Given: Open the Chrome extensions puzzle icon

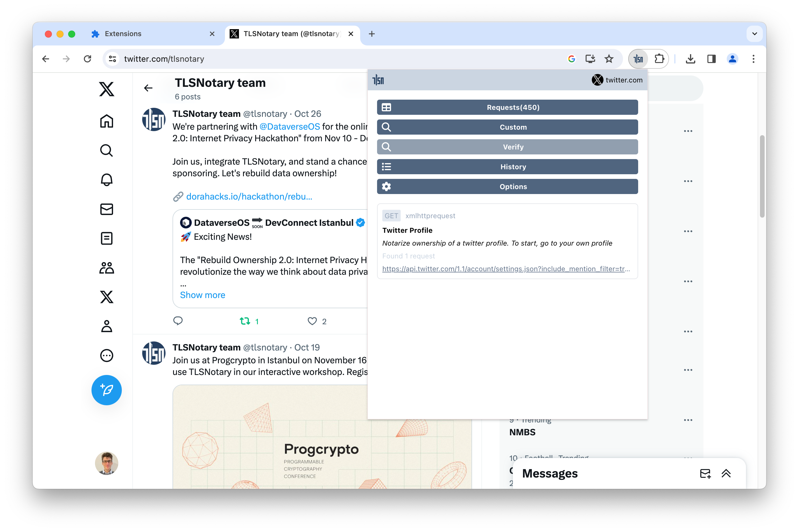Looking at the screenshot, I should pos(659,59).
